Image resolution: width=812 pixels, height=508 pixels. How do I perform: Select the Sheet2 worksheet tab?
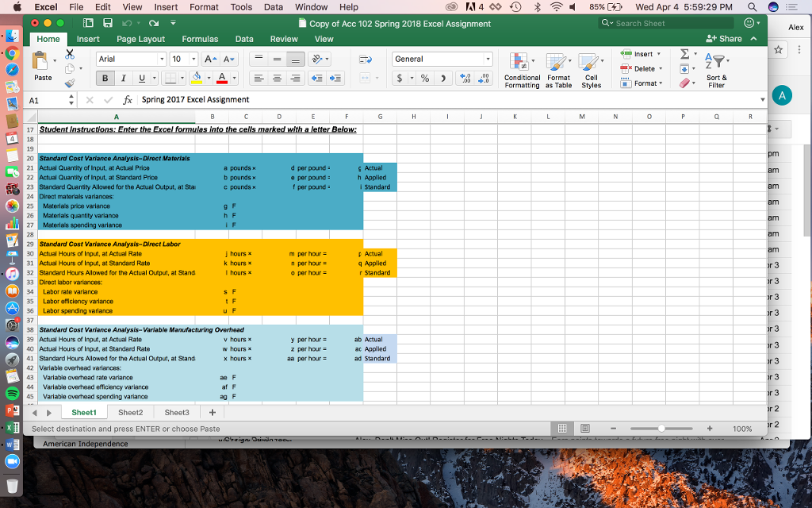coord(129,412)
